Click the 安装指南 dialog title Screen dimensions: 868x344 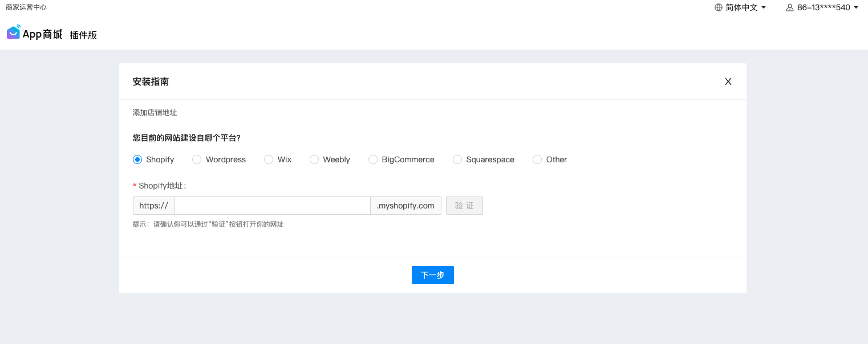point(151,81)
